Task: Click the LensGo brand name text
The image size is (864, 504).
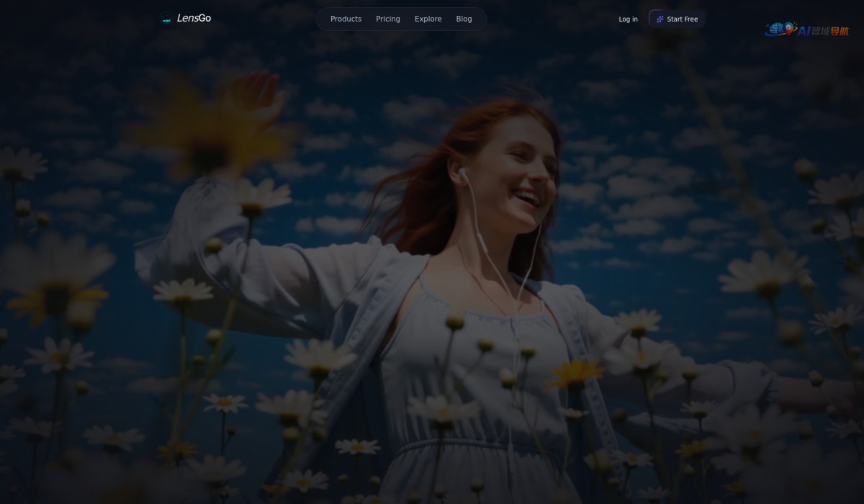Action: pyautogui.click(x=194, y=18)
